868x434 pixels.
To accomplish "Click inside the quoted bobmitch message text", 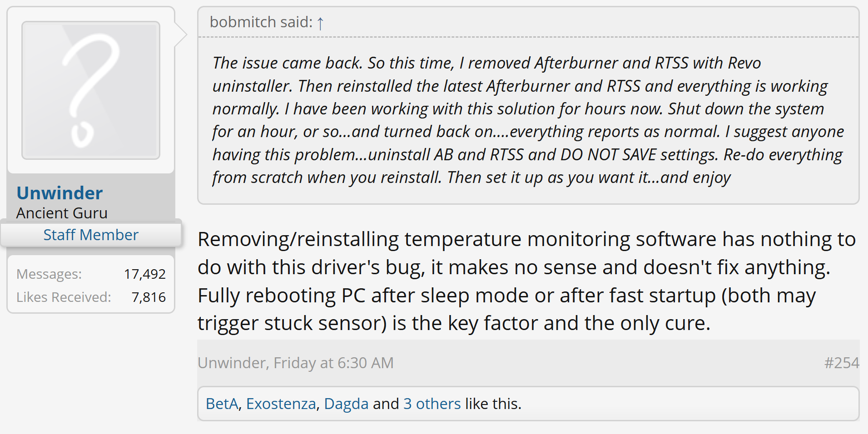I will pos(527,120).
